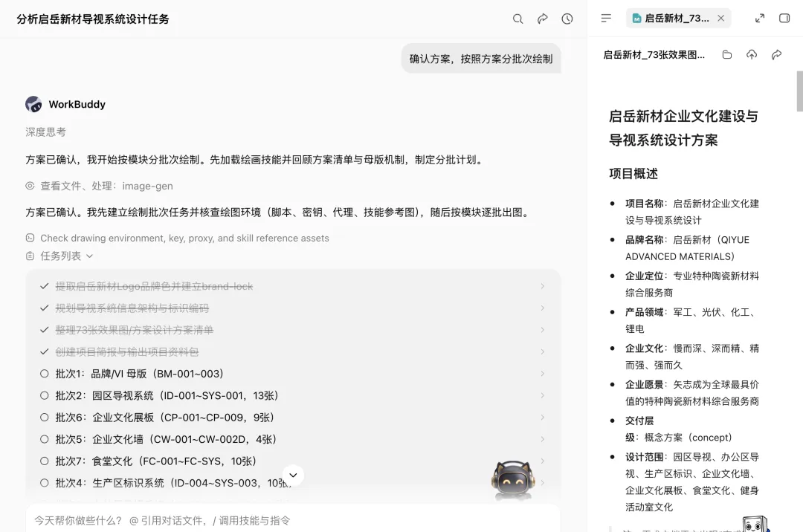Click the terminal icon next to Check drawing environment
Image resolution: width=803 pixels, height=532 pixels.
point(30,238)
